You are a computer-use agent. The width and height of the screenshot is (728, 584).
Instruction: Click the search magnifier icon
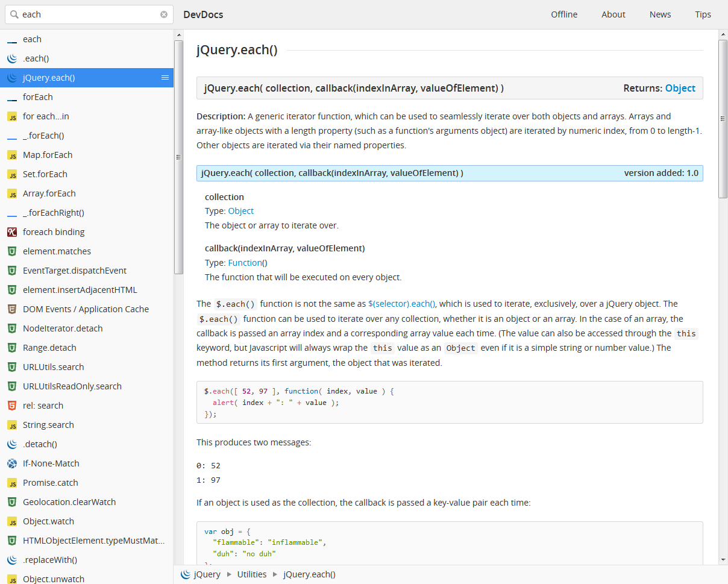tap(14, 14)
